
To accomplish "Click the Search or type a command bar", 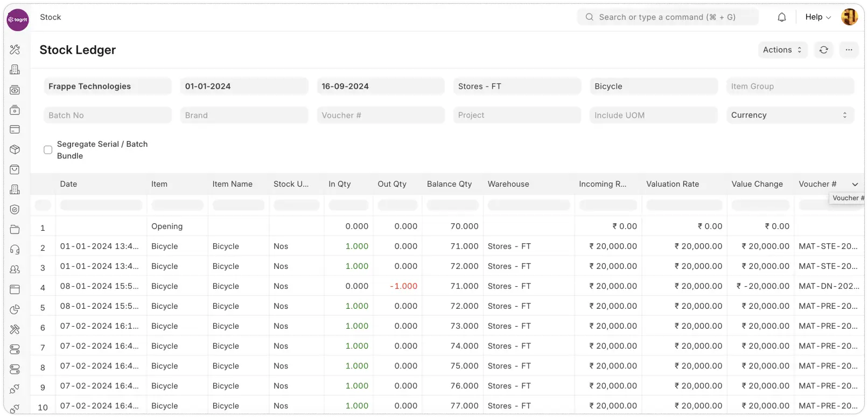I will tap(668, 17).
